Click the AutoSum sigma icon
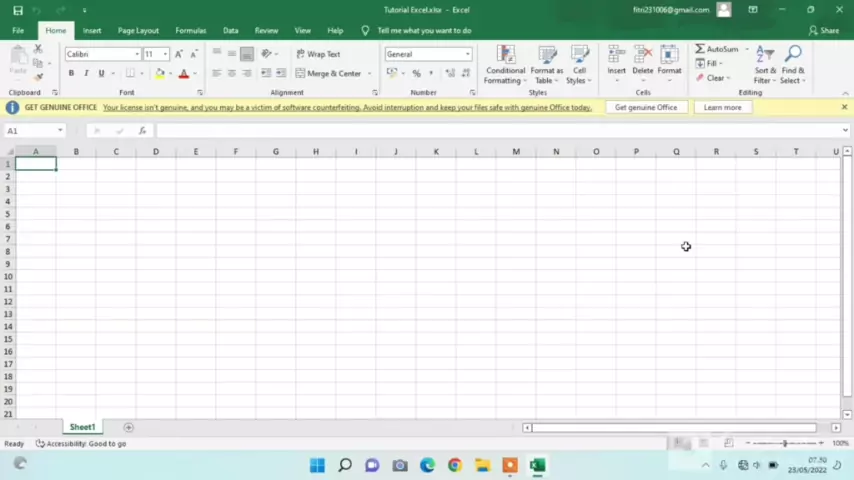Image resolution: width=854 pixels, height=480 pixels. tap(700, 49)
